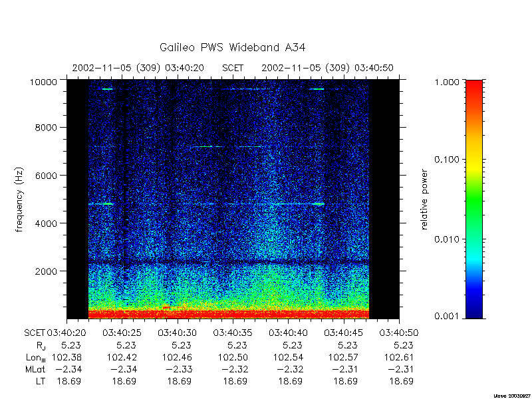Select the longitude value 102.50

coord(233,357)
